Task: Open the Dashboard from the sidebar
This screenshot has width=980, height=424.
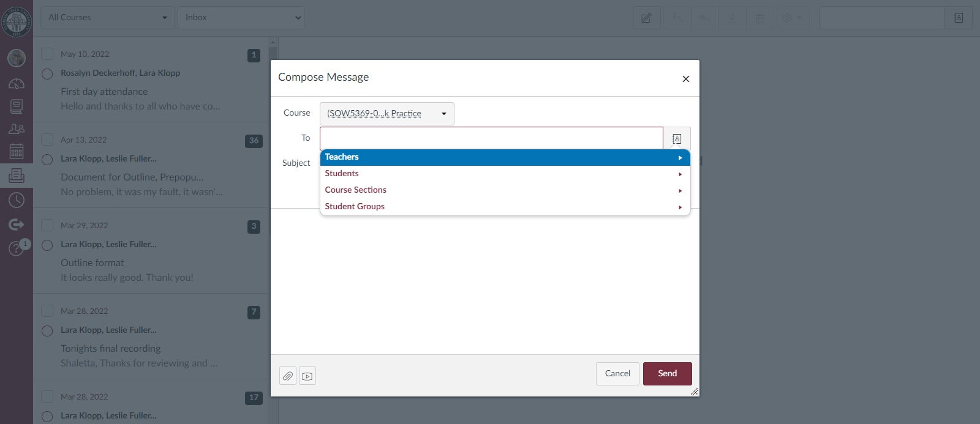Action: tap(17, 84)
